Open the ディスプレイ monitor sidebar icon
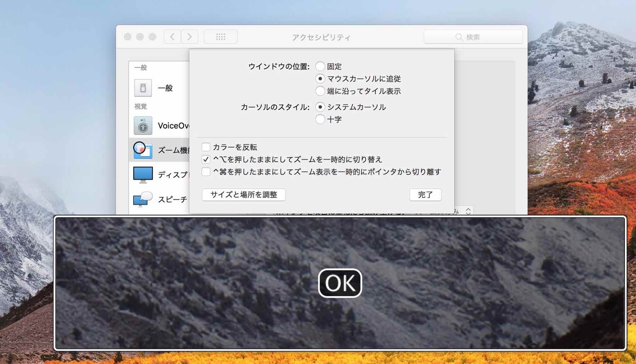The height and width of the screenshot is (364, 636). [x=143, y=175]
